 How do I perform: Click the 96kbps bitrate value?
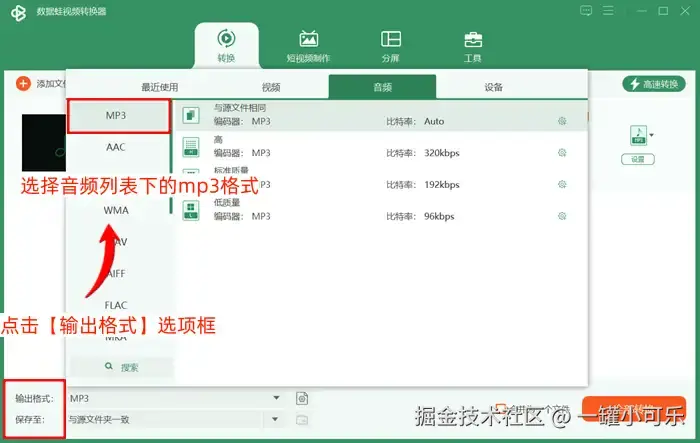click(x=439, y=217)
